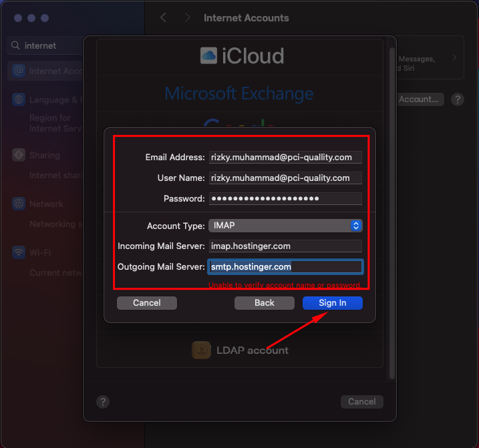Click the iCloud cloud icon
479x448 pixels.
[x=208, y=55]
